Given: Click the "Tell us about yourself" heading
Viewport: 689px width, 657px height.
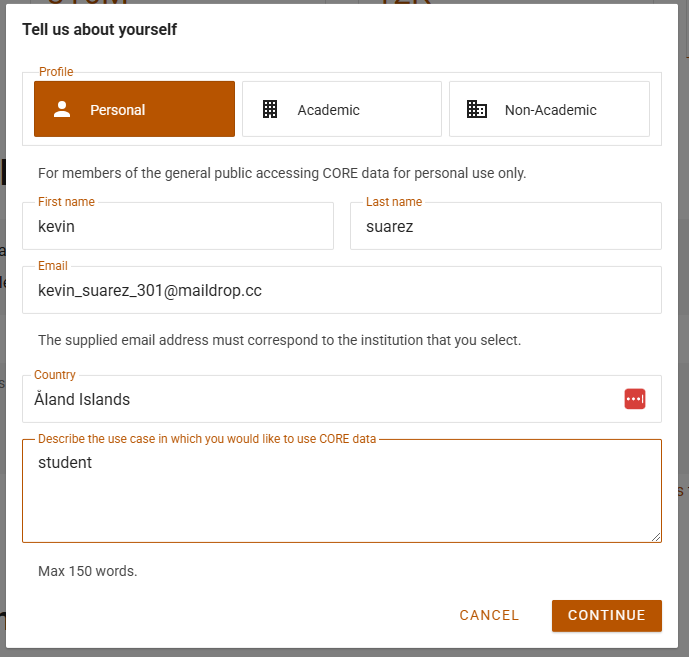Looking at the screenshot, I should pyautogui.click(x=99, y=30).
